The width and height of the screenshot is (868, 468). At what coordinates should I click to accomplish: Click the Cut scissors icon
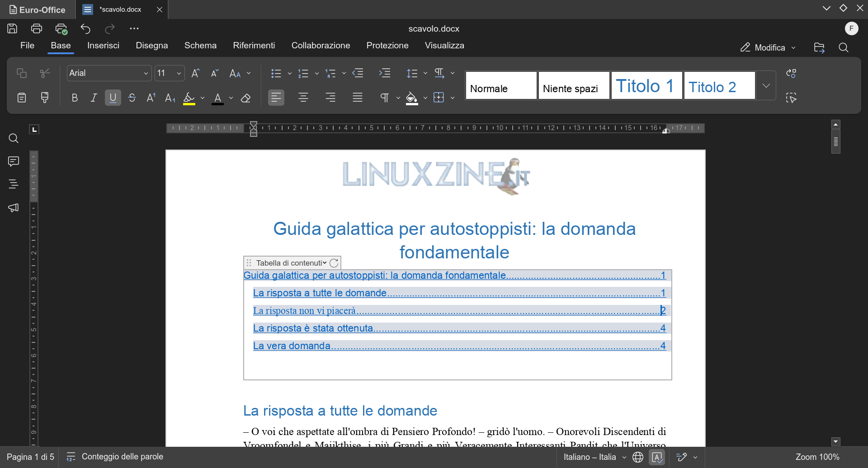[45, 73]
